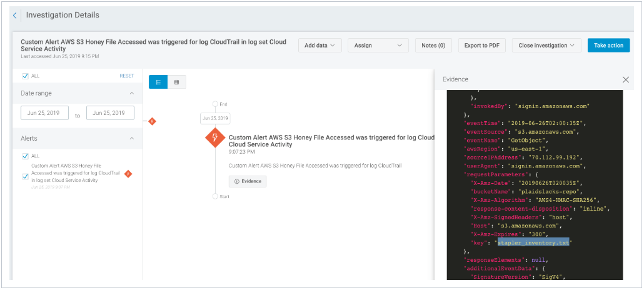Switch to grid table view icon
The image size is (644, 290).
tap(176, 82)
